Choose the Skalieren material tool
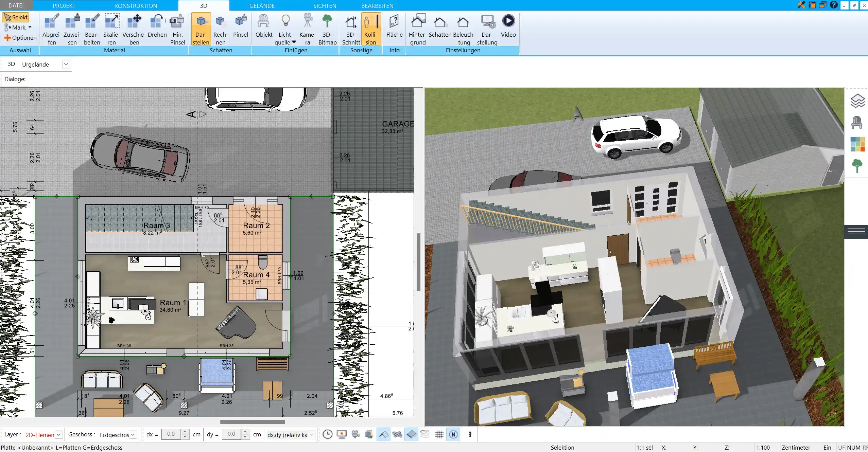The width and height of the screenshot is (868, 452). (x=111, y=29)
